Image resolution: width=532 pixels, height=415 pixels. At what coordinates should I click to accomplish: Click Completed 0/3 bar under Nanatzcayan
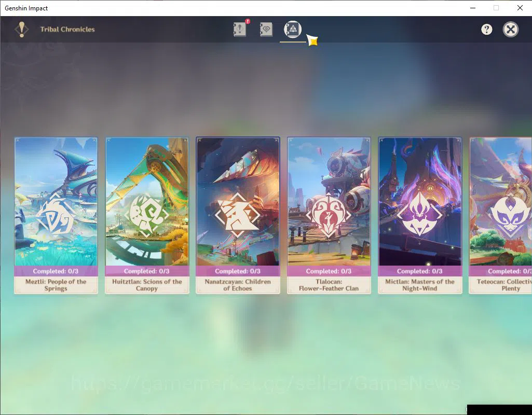coord(238,271)
